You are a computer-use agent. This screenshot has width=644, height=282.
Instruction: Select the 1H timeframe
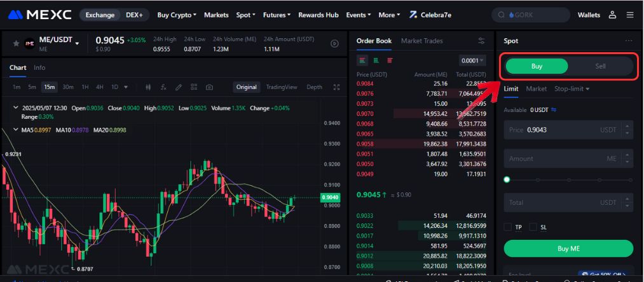click(x=85, y=87)
